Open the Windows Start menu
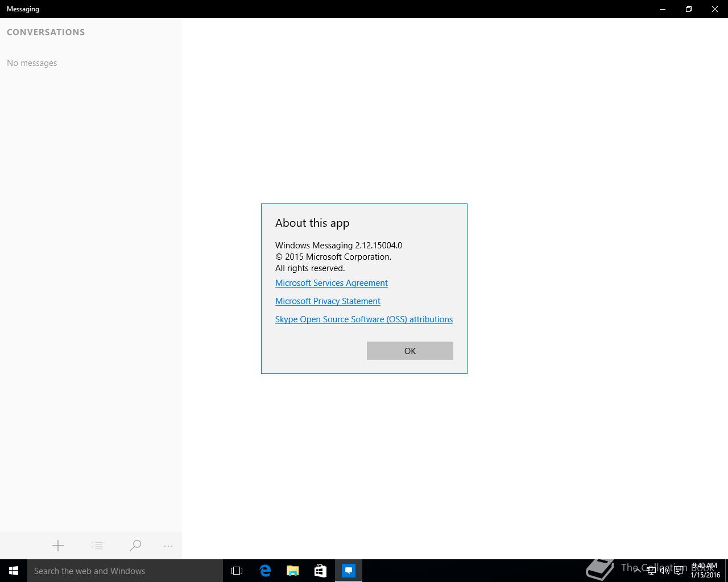 [x=14, y=571]
